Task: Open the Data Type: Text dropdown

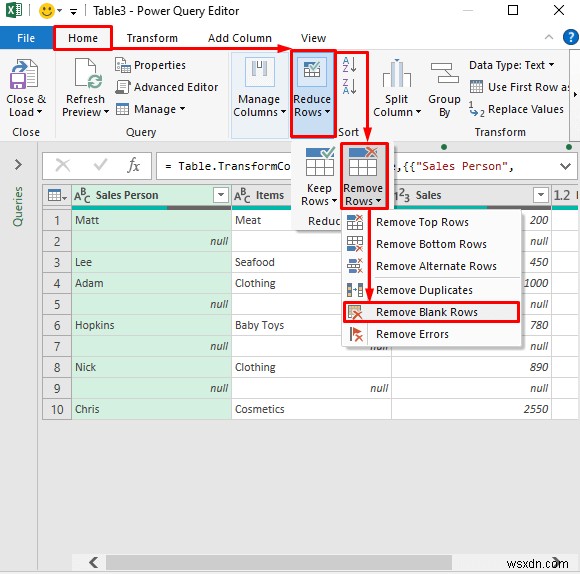Action: click(x=512, y=65)
